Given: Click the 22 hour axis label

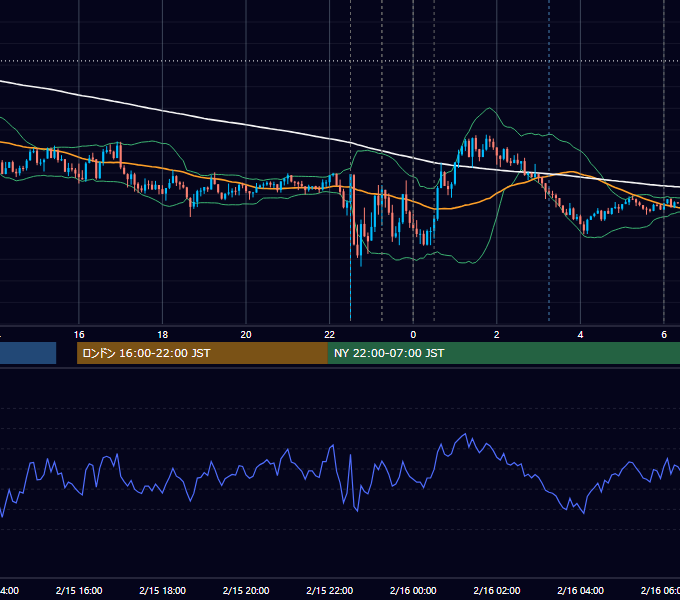Looking at the screenshot, I should 330,335.
